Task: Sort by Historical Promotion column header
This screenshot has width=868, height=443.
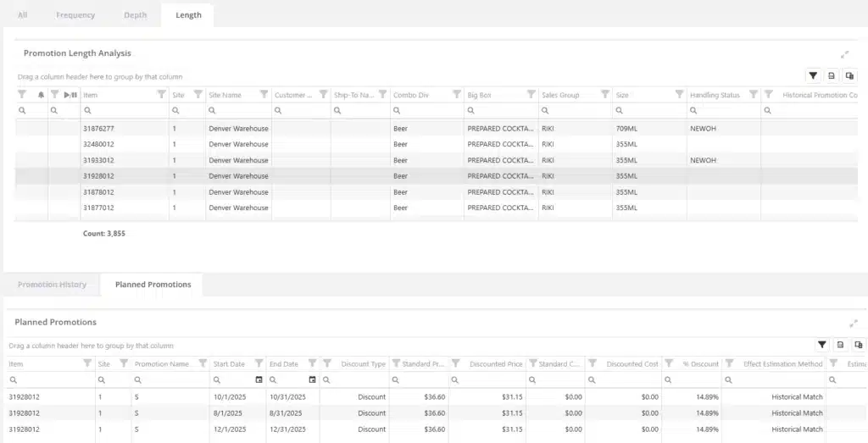Action: (820, 95)
